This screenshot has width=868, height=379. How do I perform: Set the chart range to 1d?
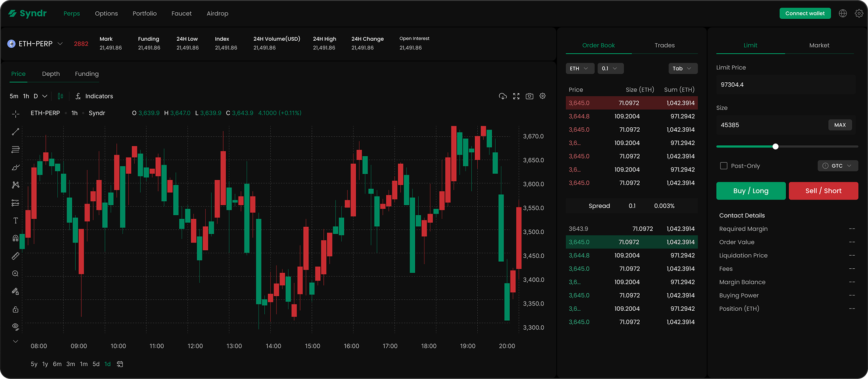click(x=108, y=364)
